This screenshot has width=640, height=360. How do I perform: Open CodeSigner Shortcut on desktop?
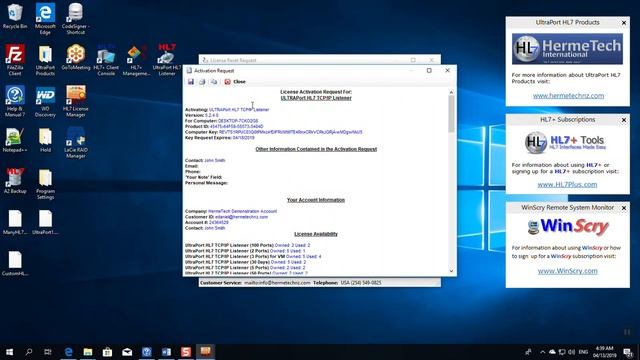pyautogui.click(x=76, y=18)
